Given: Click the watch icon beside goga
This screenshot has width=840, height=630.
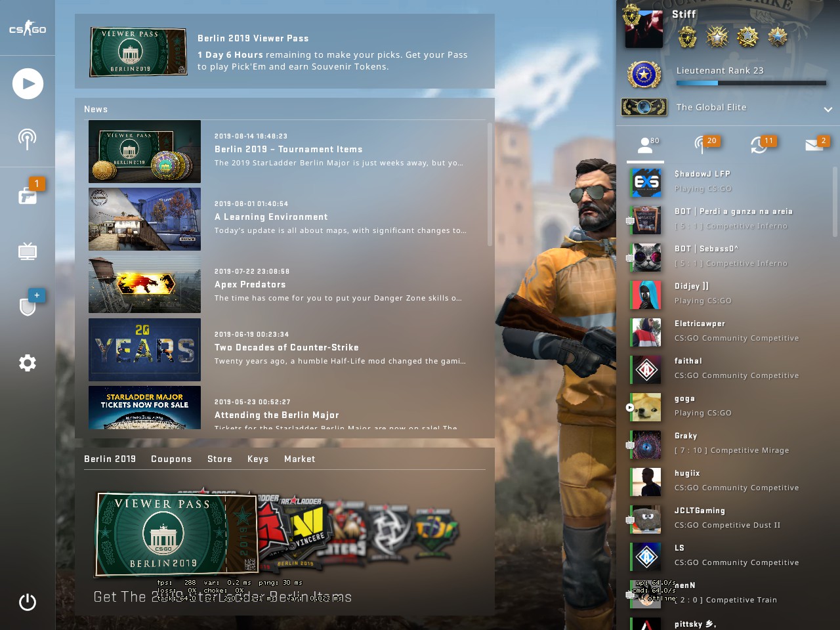Looking at the screenshot, I should point(630,408).
